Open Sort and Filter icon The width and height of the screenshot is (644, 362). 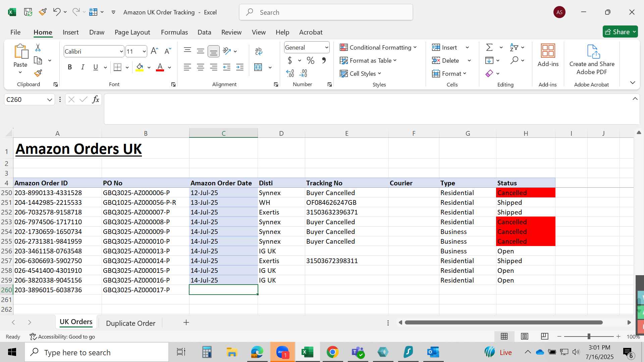514,48
